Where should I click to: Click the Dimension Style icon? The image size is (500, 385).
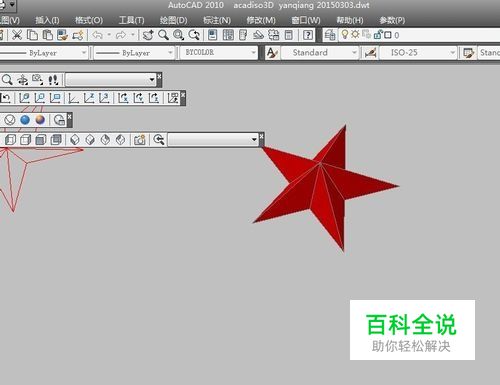click(370, 53)
